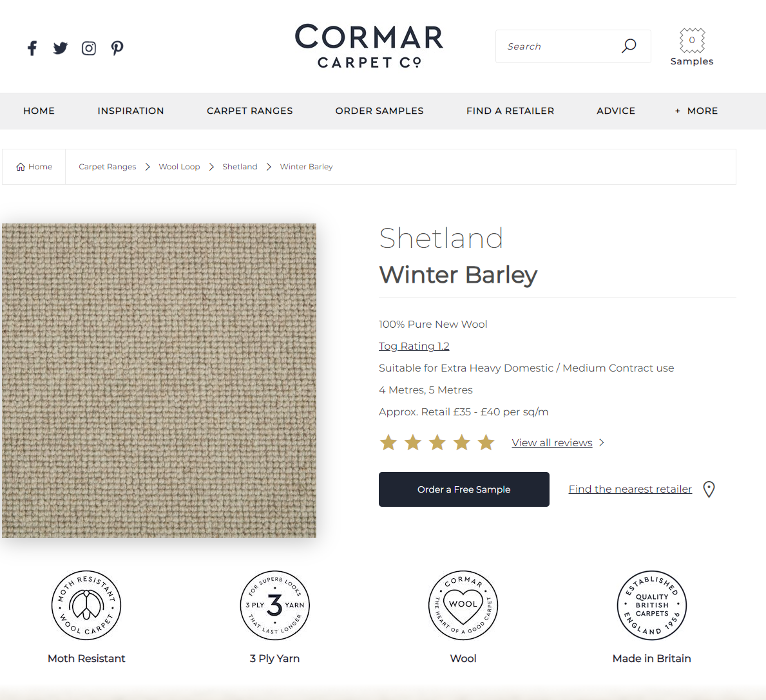Select the Wool heart badge icon
766x700 pixels.
coord(463,605)
